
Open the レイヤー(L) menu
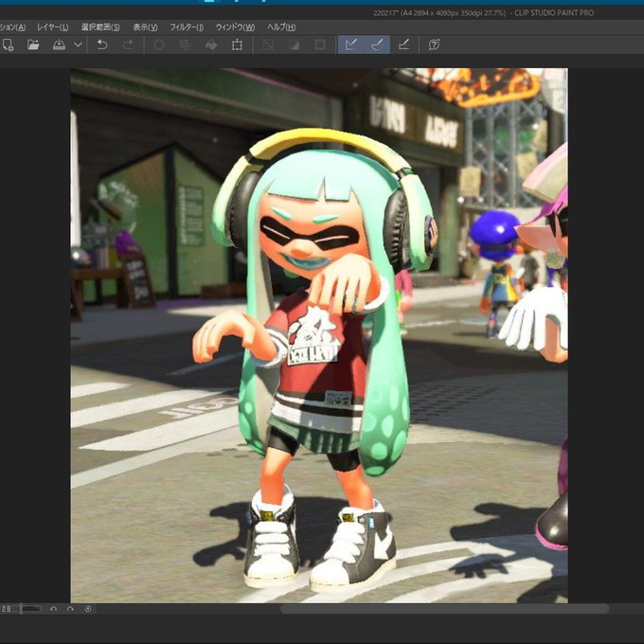point(53,27)
